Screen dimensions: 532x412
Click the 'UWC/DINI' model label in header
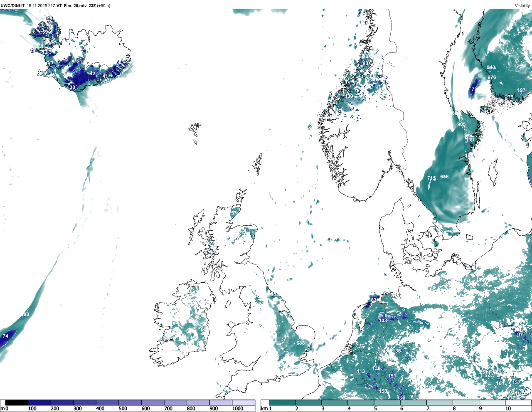point(10,5)
